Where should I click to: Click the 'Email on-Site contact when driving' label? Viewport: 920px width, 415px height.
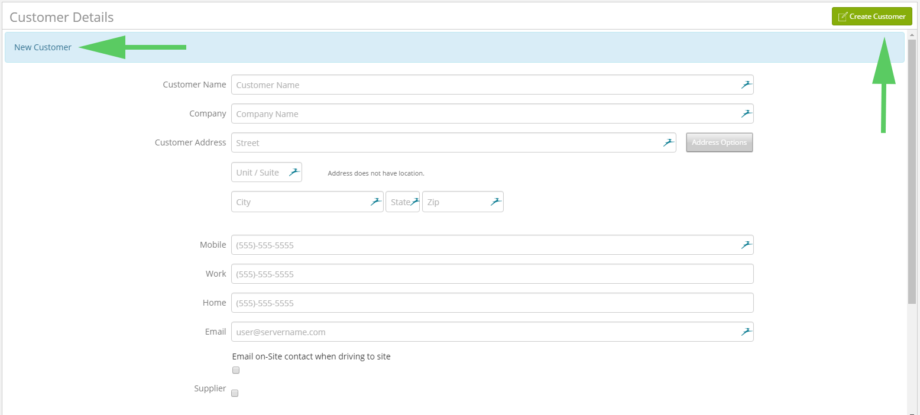click(x=311, y=356)
